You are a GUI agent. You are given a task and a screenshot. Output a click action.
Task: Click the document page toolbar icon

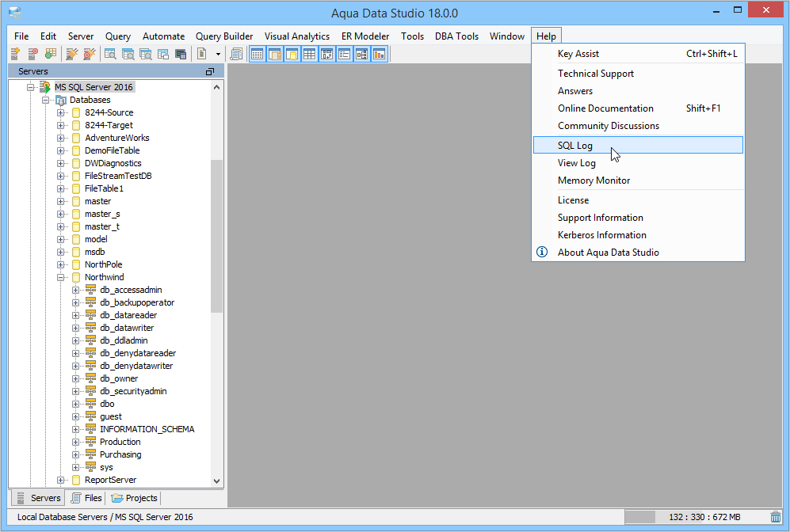[201, 54]
